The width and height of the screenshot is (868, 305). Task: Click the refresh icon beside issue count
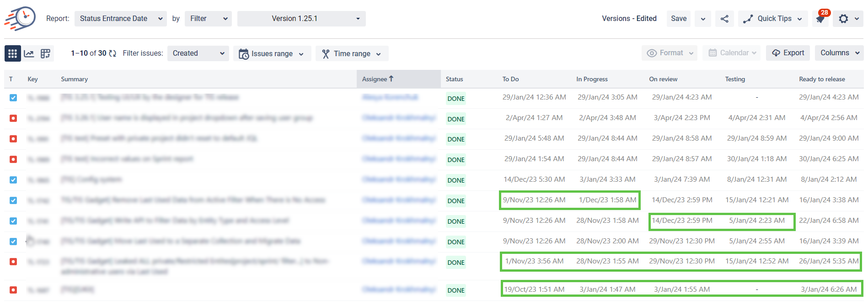[x=113, y=53]
